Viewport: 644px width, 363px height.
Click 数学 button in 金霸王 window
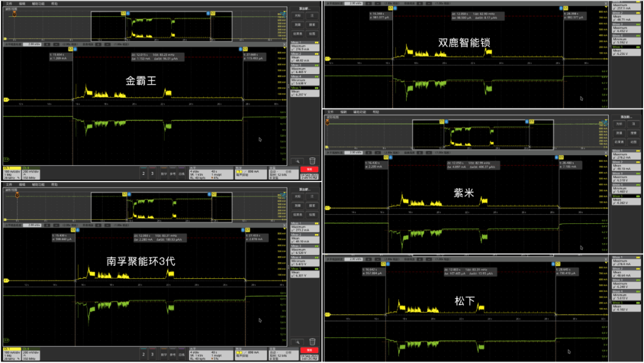tap(164, 174)
